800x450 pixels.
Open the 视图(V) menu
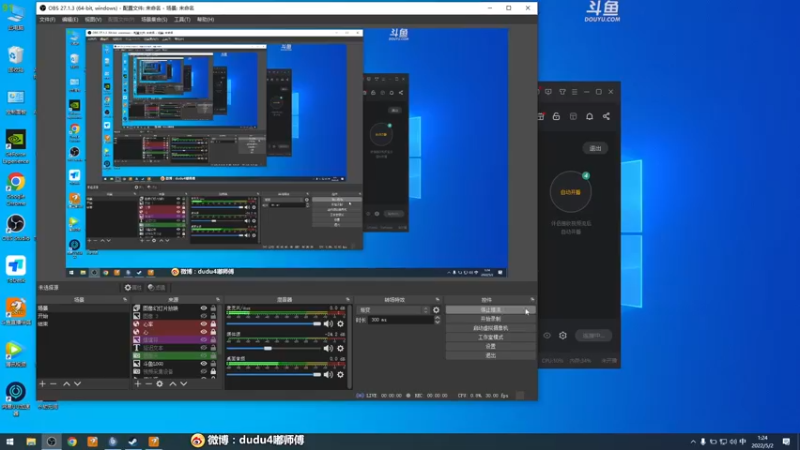click(x=93, y=19)
